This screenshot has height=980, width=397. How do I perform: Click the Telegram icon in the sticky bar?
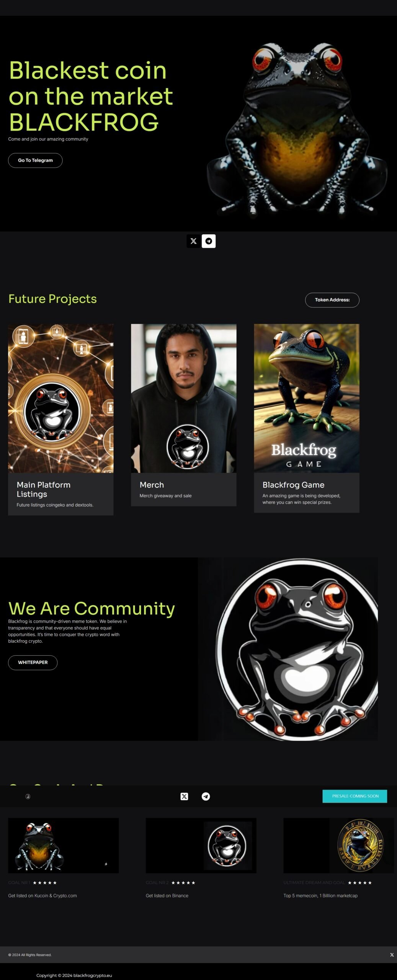pyautogui.click(x=206, y=796)
